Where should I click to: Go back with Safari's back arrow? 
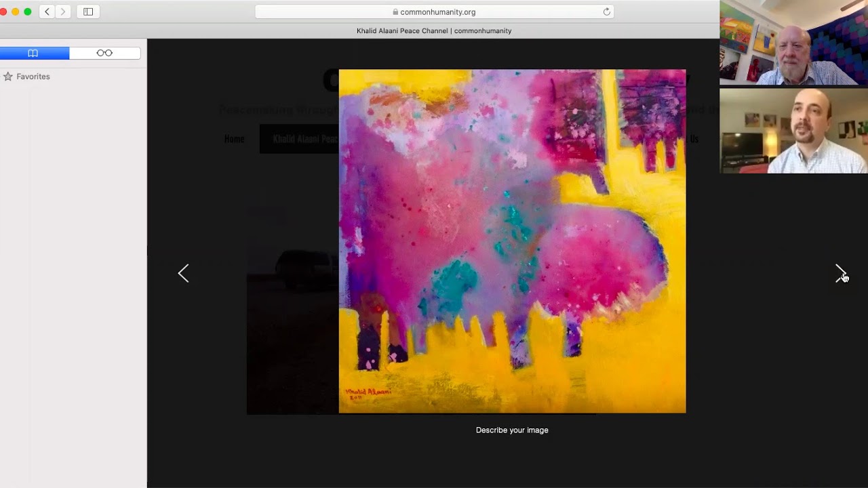coord(47,12)
